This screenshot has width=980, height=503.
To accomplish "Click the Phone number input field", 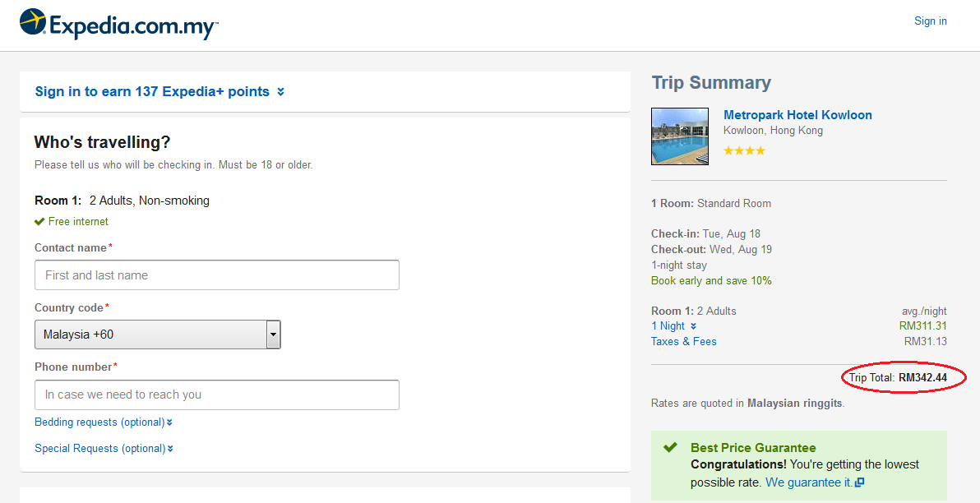I will click(x=216, y=395).
